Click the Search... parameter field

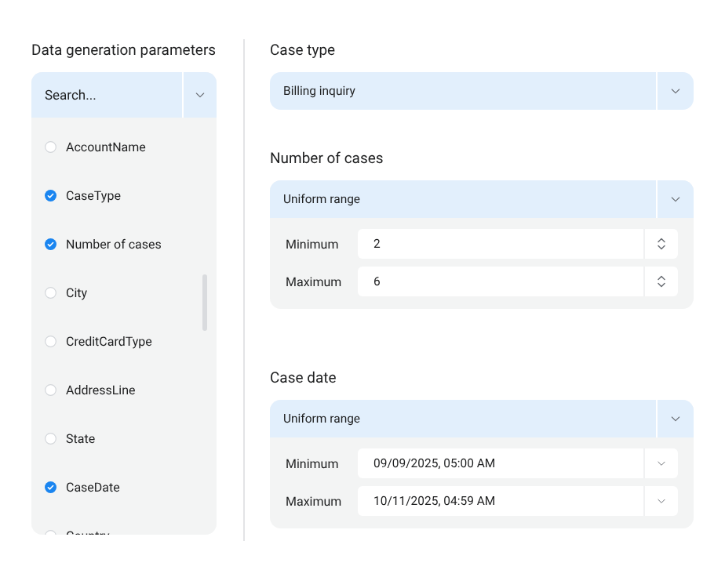[107, 95]
